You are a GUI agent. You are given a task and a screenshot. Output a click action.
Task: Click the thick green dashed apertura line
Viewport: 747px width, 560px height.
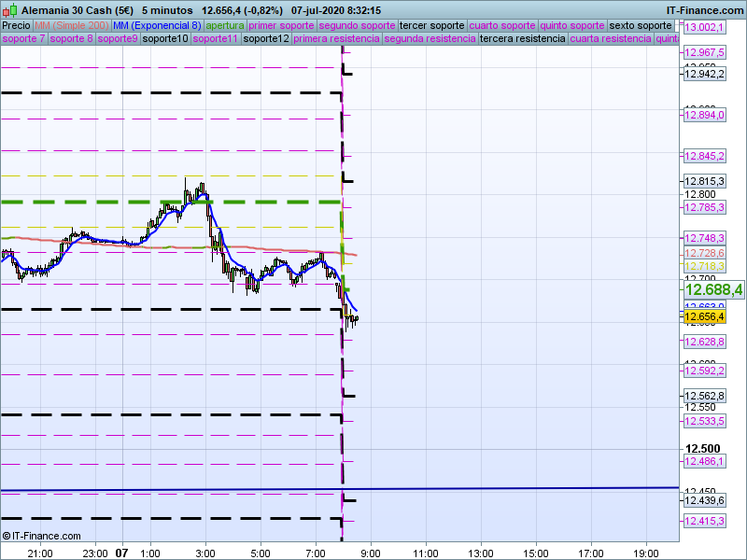tap(93, 202)
